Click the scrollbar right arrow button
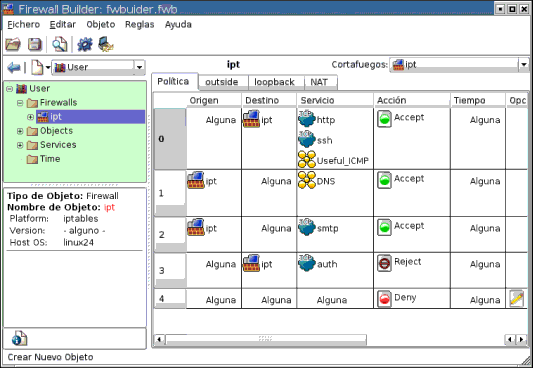 [x=521, y=339]
